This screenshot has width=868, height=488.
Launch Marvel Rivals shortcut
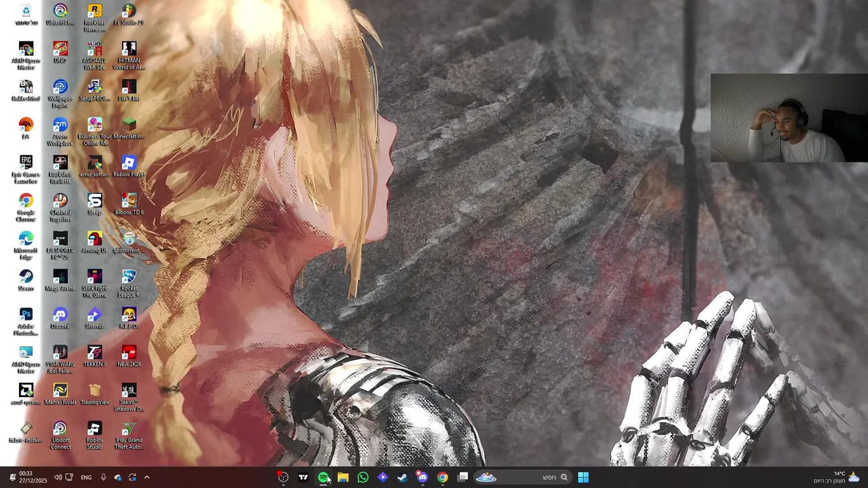60,394
